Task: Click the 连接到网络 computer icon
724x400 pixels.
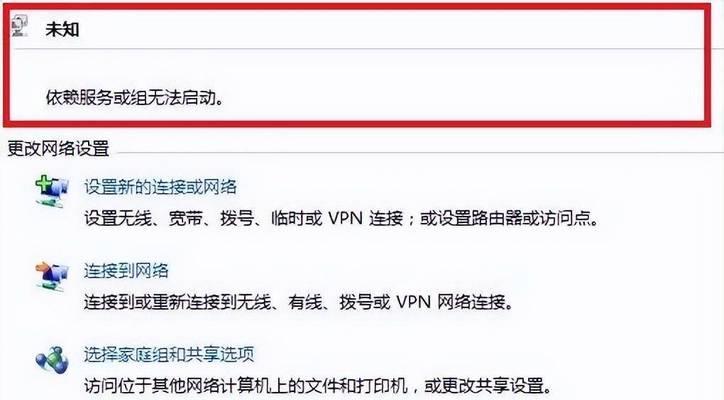Action: [52, 275]
